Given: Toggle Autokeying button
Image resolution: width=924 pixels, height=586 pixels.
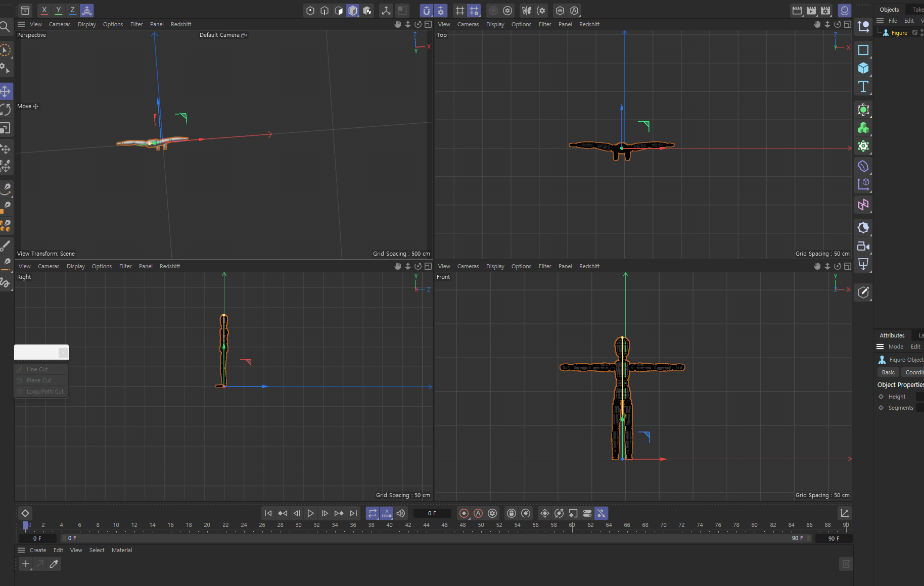Looking at the screenshot, I should click(x=478, y=513).
